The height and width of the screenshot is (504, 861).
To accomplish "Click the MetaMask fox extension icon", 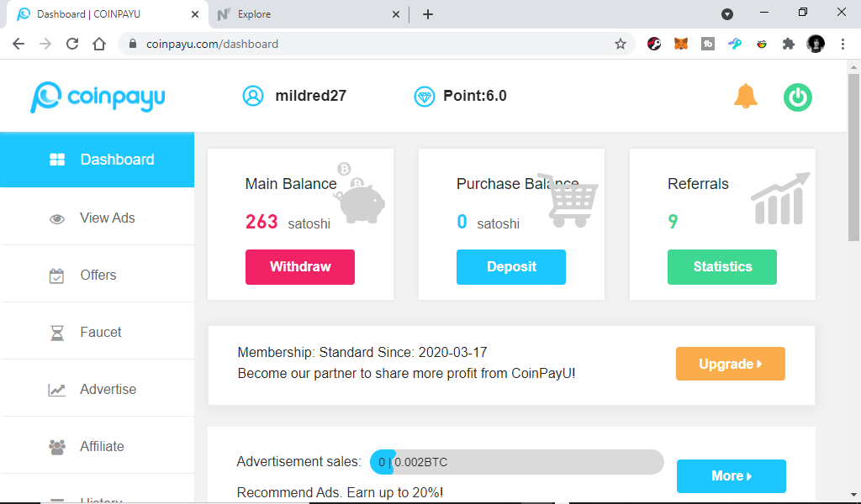I will click(x=681, y=44).
